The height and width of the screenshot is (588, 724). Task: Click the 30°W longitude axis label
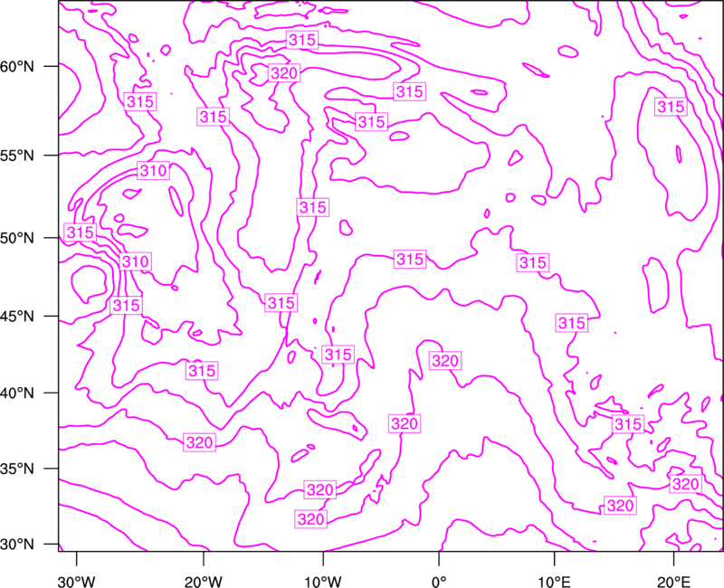coord(77,582)
